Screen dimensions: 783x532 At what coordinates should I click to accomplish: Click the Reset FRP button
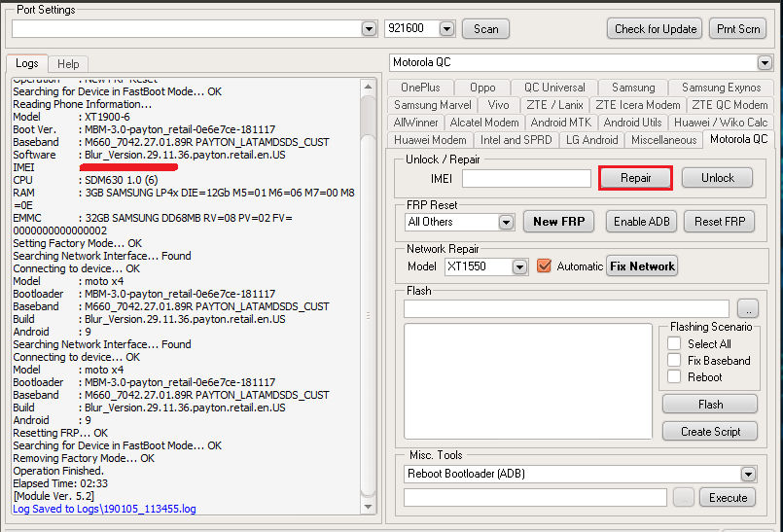(720, 222)
